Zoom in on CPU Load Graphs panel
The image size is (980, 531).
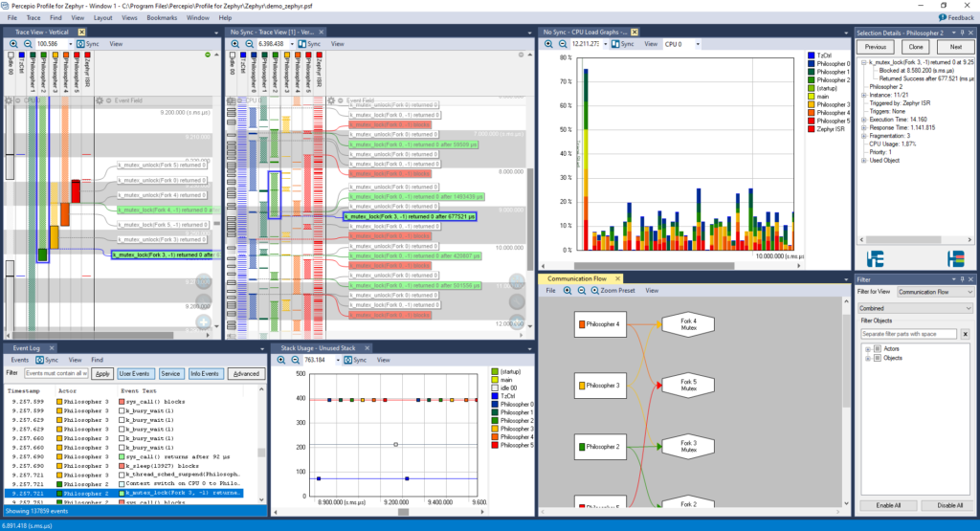coord(548,44)
